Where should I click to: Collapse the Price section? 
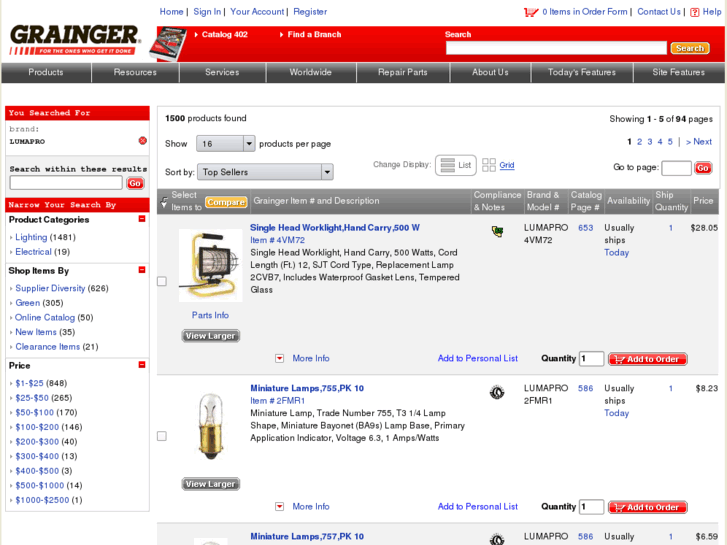[x=142, y=365]
